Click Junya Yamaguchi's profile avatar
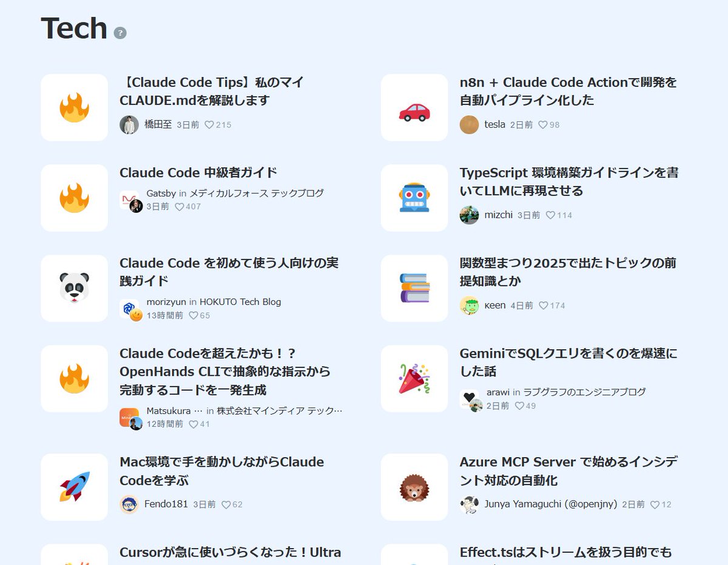Screen dimensions: 728x565 [x=470, y=504]
